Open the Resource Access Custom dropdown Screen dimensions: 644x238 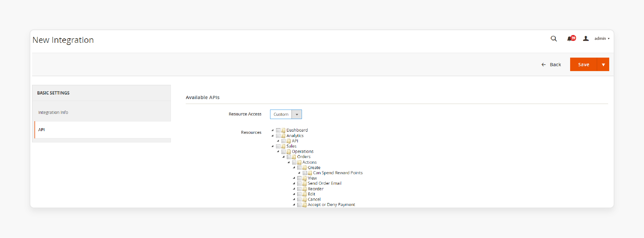coord(286,114)
